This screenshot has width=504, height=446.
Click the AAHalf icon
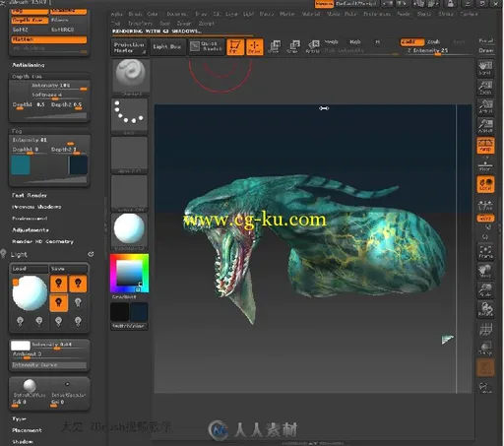pos(485,126)
